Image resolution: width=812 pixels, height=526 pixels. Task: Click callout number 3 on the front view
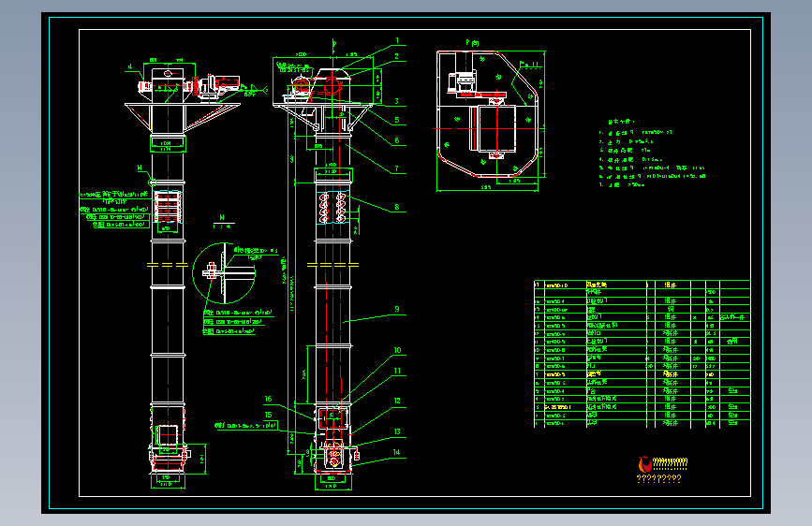tap(397, 101)
